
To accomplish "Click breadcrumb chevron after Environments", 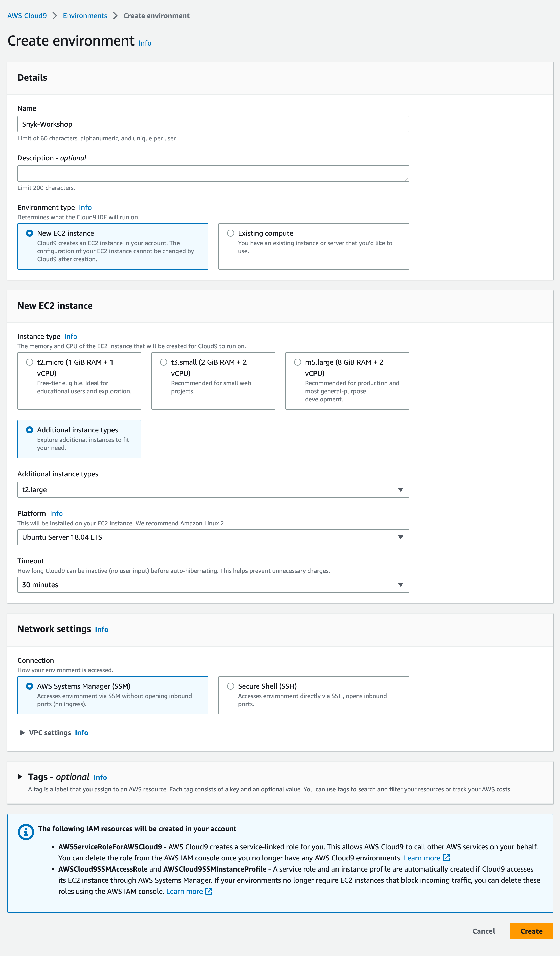I will click(115, 16).
